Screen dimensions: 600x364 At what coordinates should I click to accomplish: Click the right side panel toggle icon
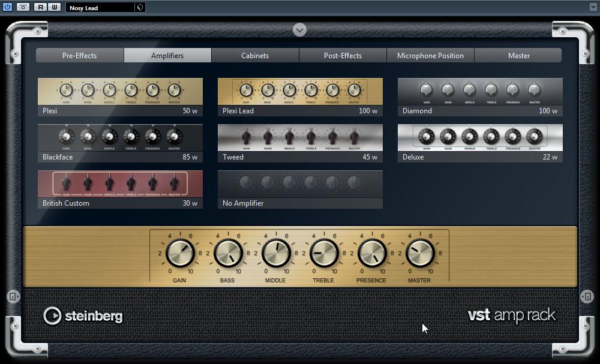click(587, 296)
